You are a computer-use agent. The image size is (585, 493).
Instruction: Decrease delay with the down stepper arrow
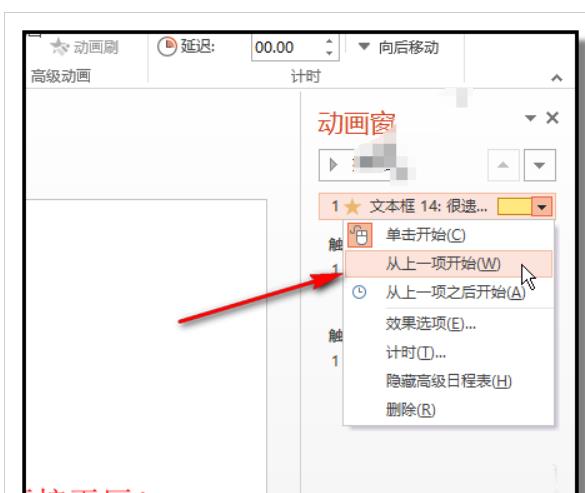click(329, 53)
